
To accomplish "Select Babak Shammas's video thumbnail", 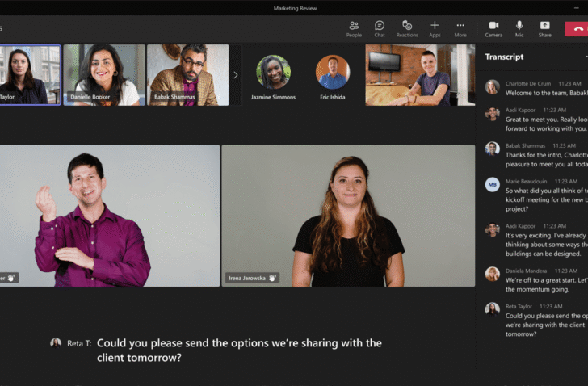I will pyautogui.click(x=188, y=75).
